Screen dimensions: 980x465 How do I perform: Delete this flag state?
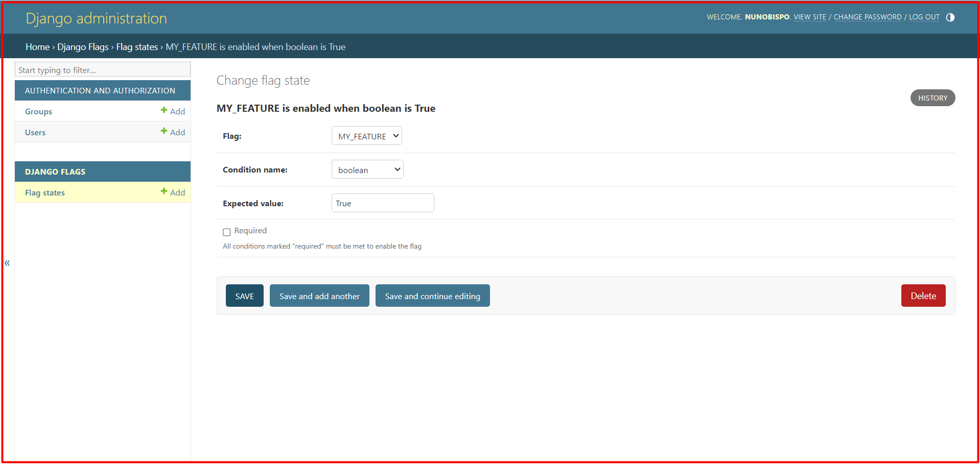click(x=923, y=296)
